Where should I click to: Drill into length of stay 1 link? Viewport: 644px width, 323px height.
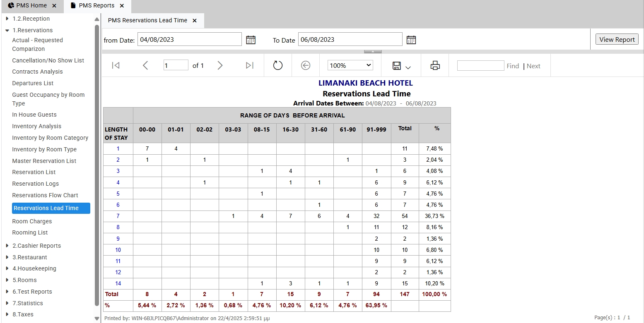[x=118, y=148]
